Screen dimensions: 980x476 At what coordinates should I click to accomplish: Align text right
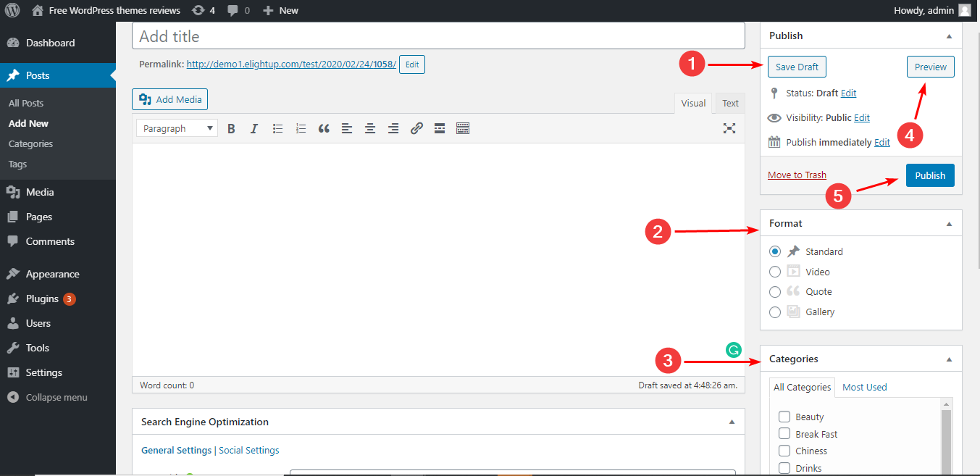point(393,128)
